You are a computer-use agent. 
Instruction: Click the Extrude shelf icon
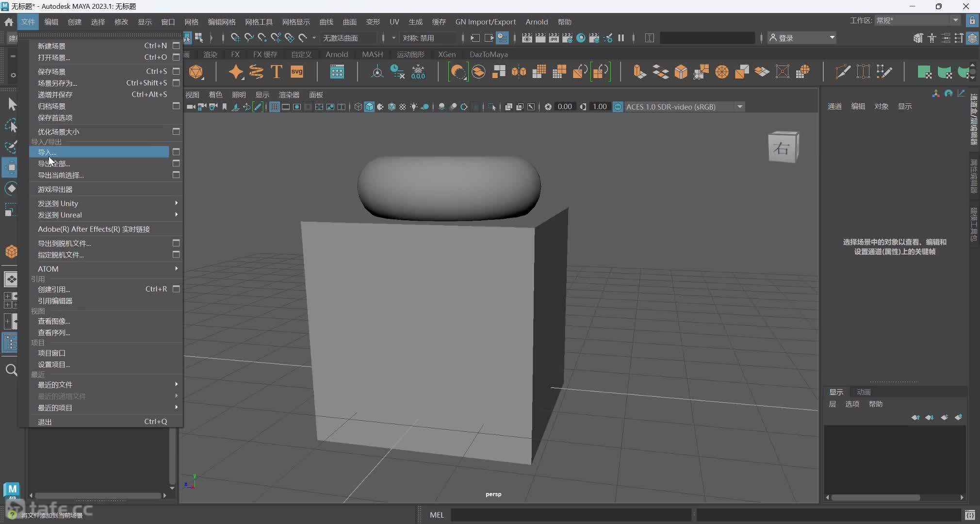pyautogui.click(x=639, y=72)
